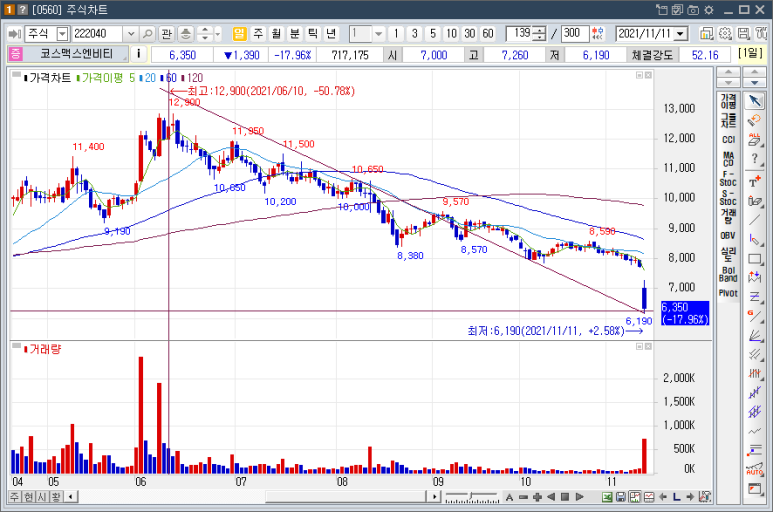773x512 pixels.
Task: Open the 주식 market type dropdown
Action: [62, 34]
